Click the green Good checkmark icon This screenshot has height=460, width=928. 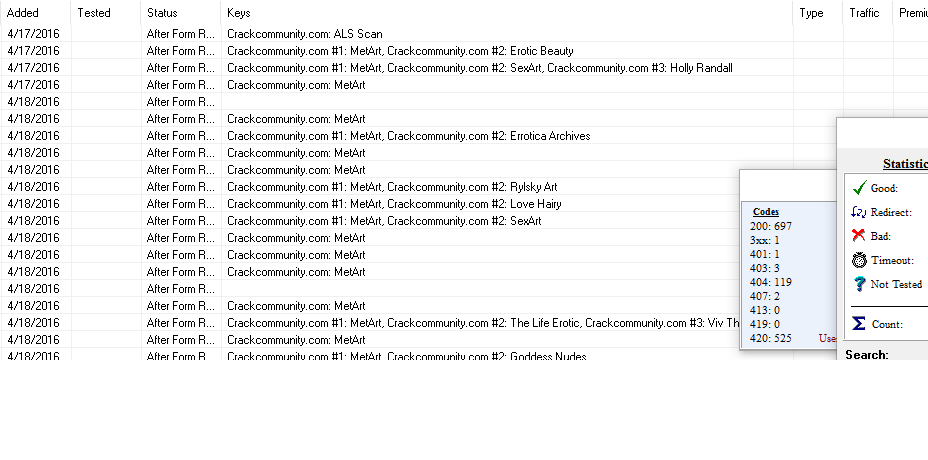[858, 187]
